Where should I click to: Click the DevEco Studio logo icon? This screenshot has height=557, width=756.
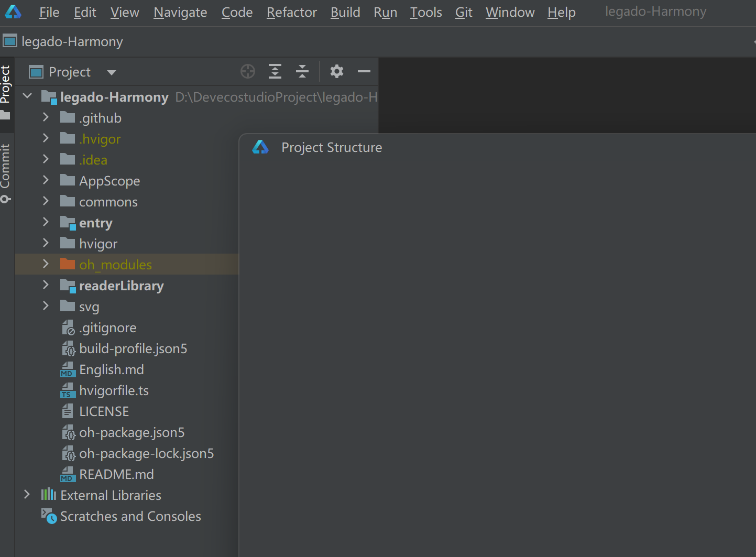click(x=13, y=12)
